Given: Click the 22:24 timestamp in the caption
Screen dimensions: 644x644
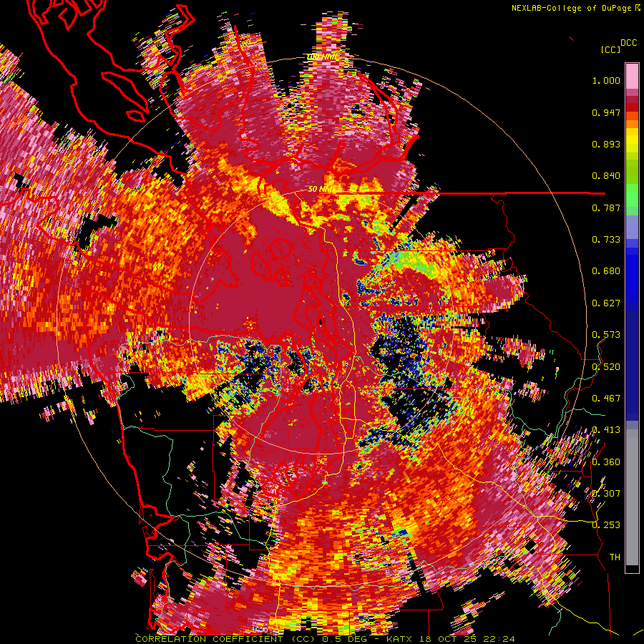Looking at the screenshot, I should (x=499, y=639).
